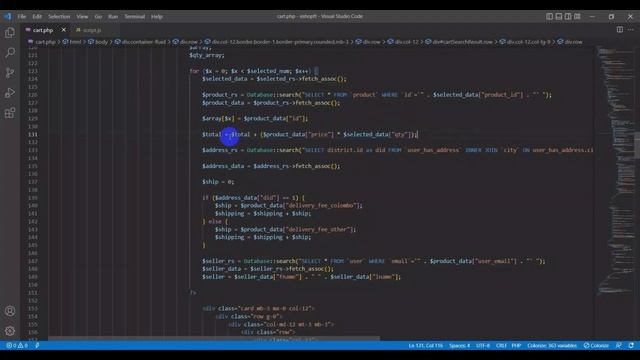Click the '$selected_data = $selected_rs' line
640x360 pixels.
(x=274, y=79)
